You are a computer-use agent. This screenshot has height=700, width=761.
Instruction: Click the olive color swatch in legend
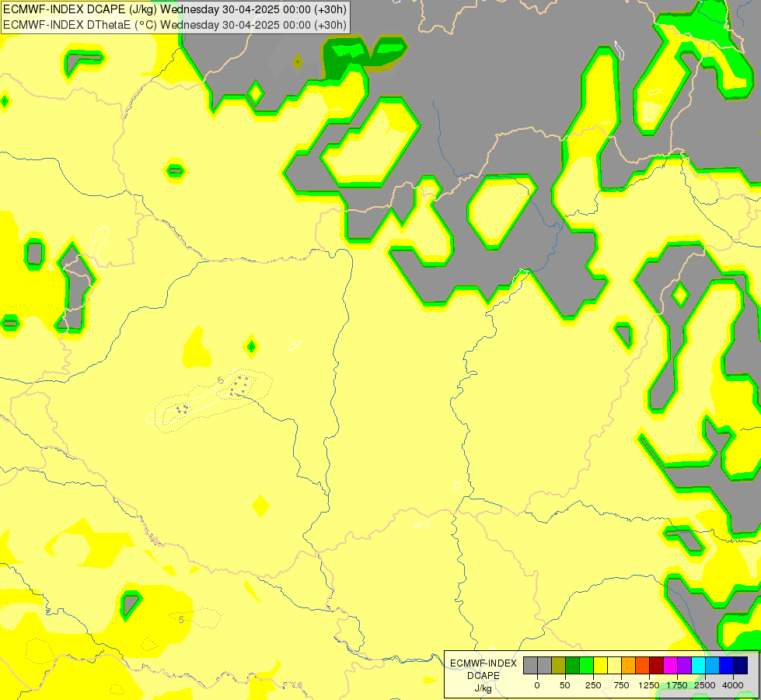pos(559,666)
